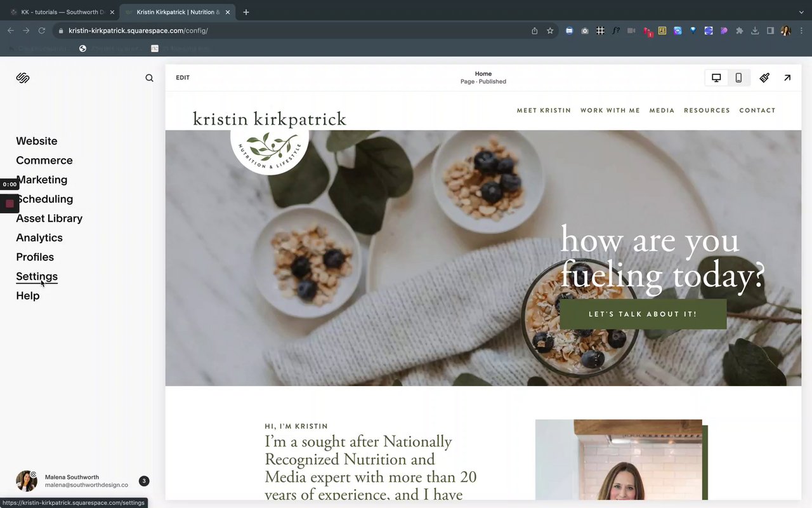Click the Squarespace logo icon
The width and height of the screenshot is (812, 508).
point(23,78)
